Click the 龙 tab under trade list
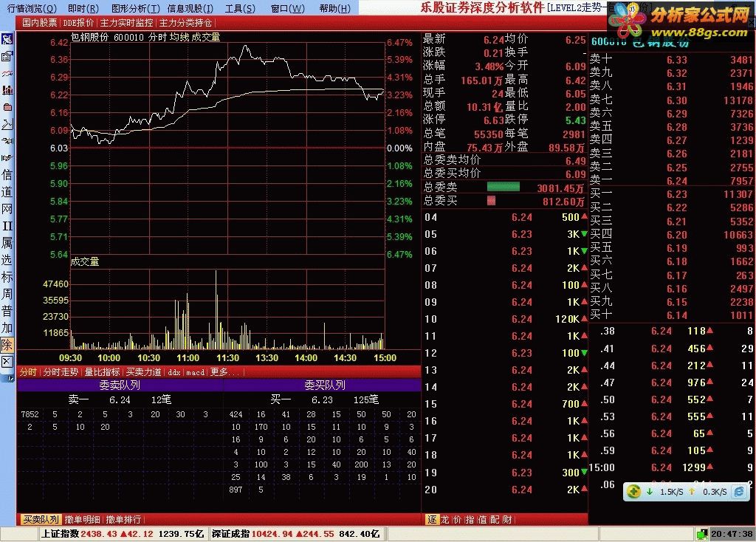 (444, 519)
